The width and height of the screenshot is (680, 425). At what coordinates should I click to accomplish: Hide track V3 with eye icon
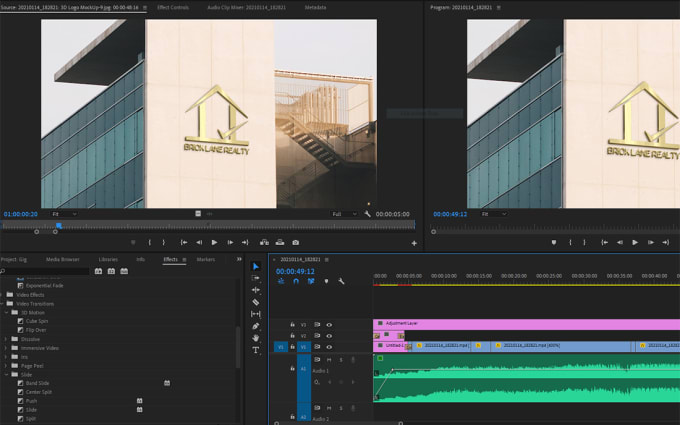pyautogui.click(x=329, y=324)
